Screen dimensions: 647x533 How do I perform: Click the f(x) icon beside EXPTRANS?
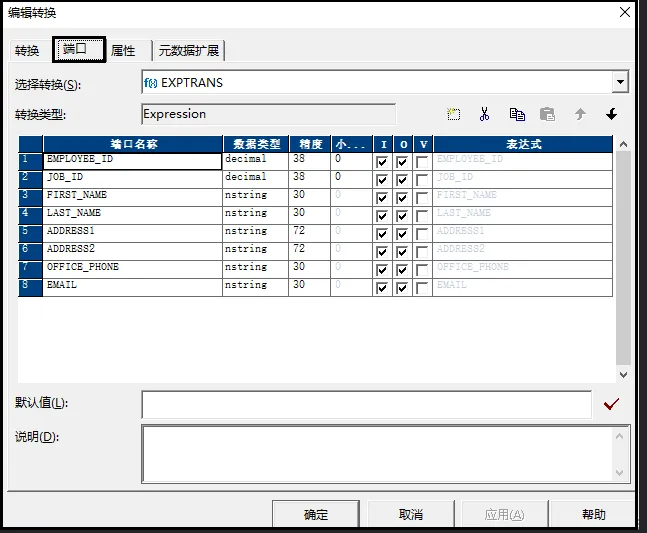point(150,83)
